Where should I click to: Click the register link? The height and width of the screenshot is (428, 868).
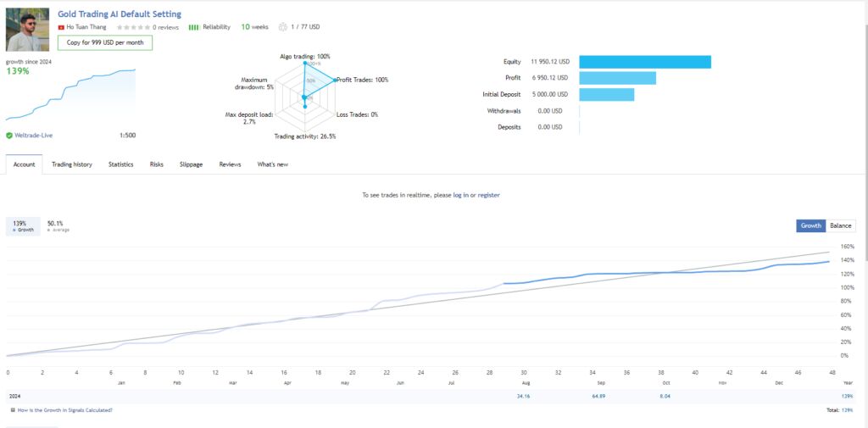[x=489, y=195]
